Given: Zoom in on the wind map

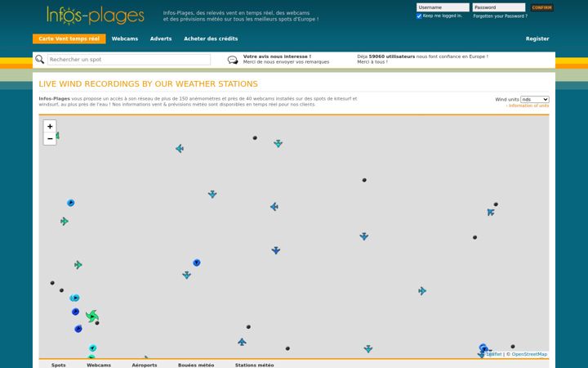Looking at the screenshot, I should click(x=50, y=127).
